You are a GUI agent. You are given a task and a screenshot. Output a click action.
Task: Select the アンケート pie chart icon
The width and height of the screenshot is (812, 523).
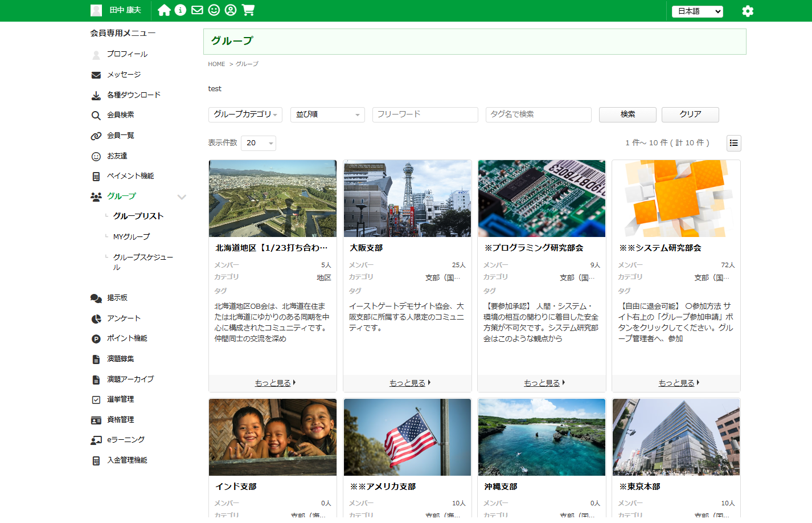coord(95,318)
